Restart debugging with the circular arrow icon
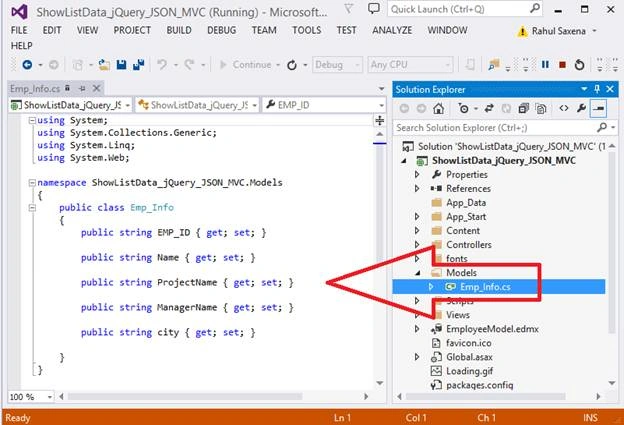Image resolution: width=624 pixels, height=425 pixels. (579, 64)
